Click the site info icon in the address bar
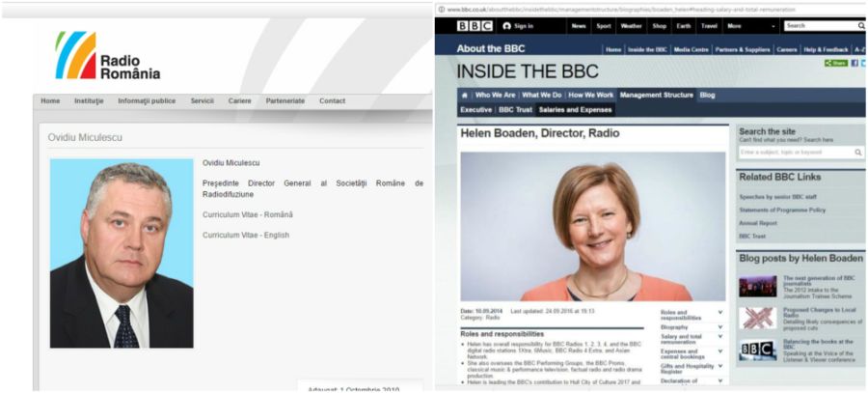This screenshot has height=393, width=868. pyautogui.click(x=441, y=10)
